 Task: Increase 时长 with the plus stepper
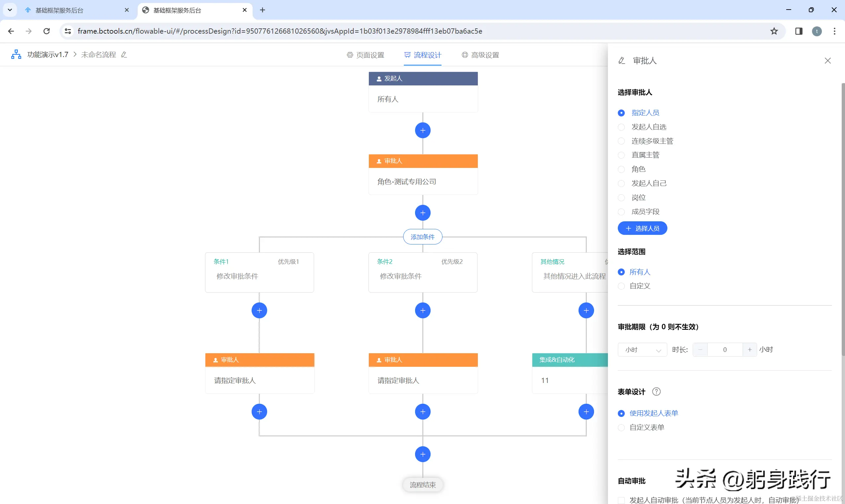coord(750,350)
